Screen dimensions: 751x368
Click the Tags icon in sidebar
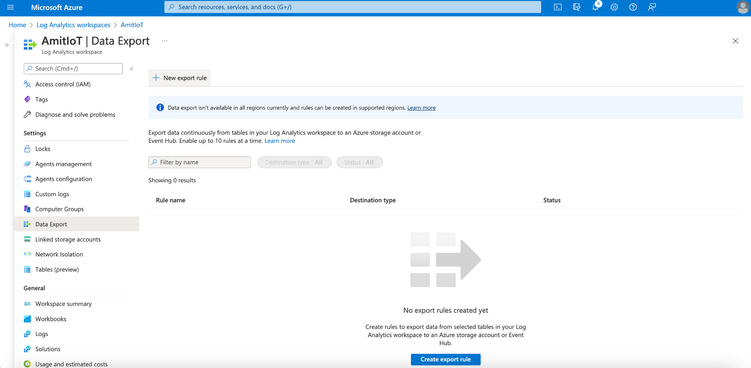27,99
